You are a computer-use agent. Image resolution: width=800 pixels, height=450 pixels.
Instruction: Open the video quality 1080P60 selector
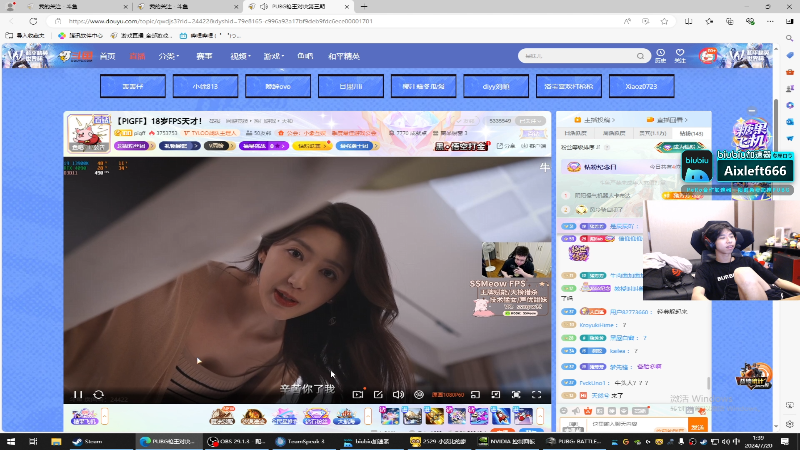pyautogui.click(x=447, y=395)
